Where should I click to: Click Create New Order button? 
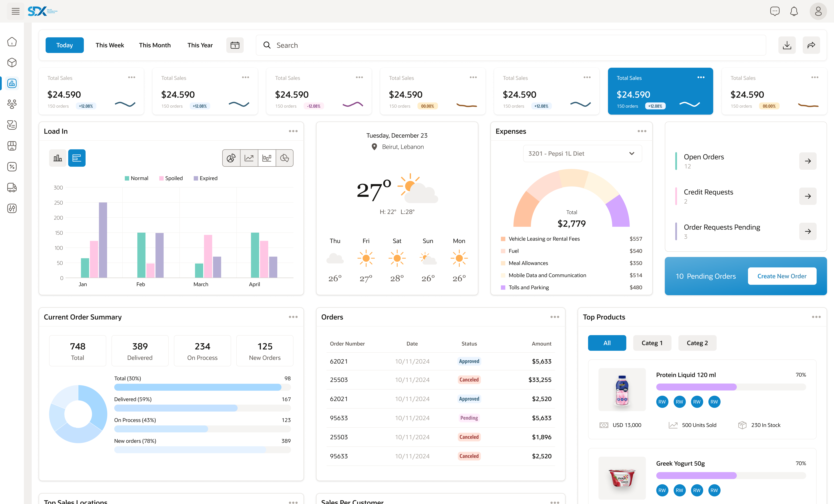(782, 276)
